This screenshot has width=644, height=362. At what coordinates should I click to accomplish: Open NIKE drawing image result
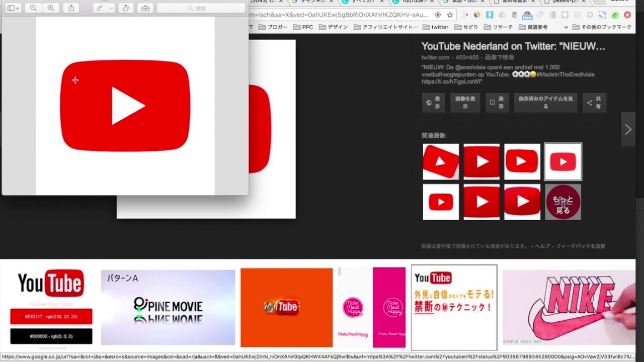pos(569,307)
